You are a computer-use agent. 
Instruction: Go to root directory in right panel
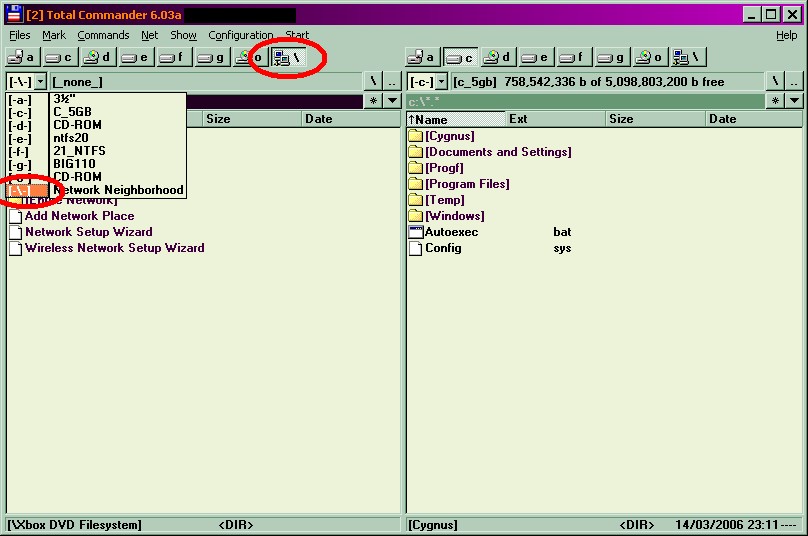(775, 81)
